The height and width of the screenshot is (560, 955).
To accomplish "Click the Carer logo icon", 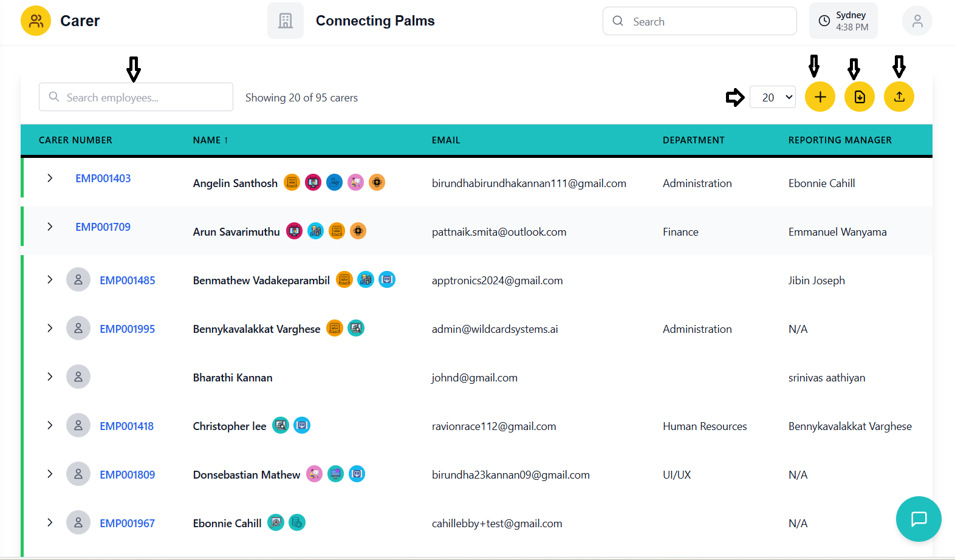I will click(x=36, y=21).
